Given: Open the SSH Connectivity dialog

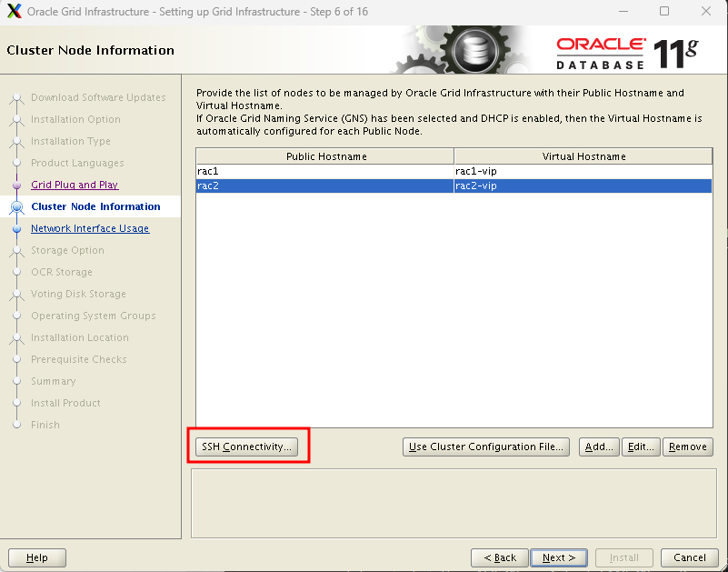Looking at the screenshot, I should 246,447.
